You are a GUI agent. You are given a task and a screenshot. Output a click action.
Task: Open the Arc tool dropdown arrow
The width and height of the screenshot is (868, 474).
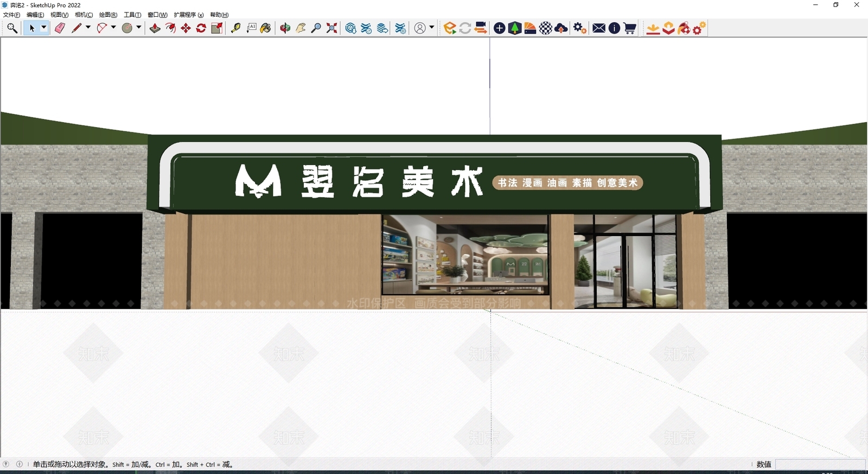pyautogui.click(x=113, y=28)
